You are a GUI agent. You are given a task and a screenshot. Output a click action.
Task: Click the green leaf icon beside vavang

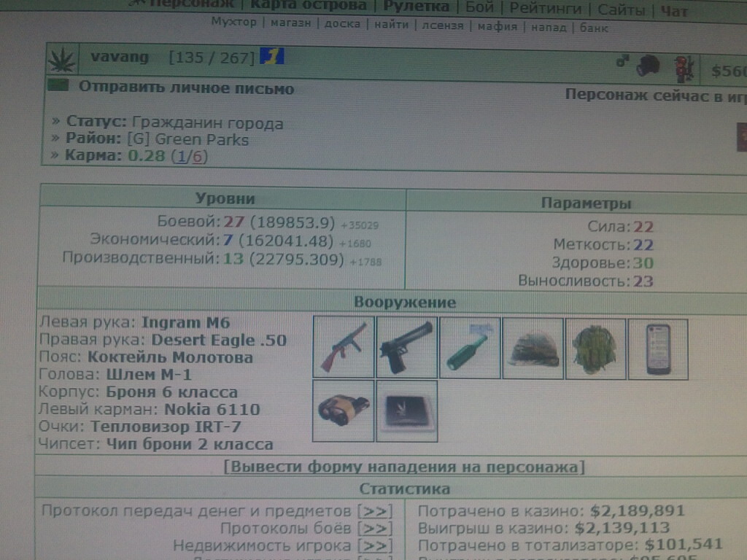(x=62, y=60)
